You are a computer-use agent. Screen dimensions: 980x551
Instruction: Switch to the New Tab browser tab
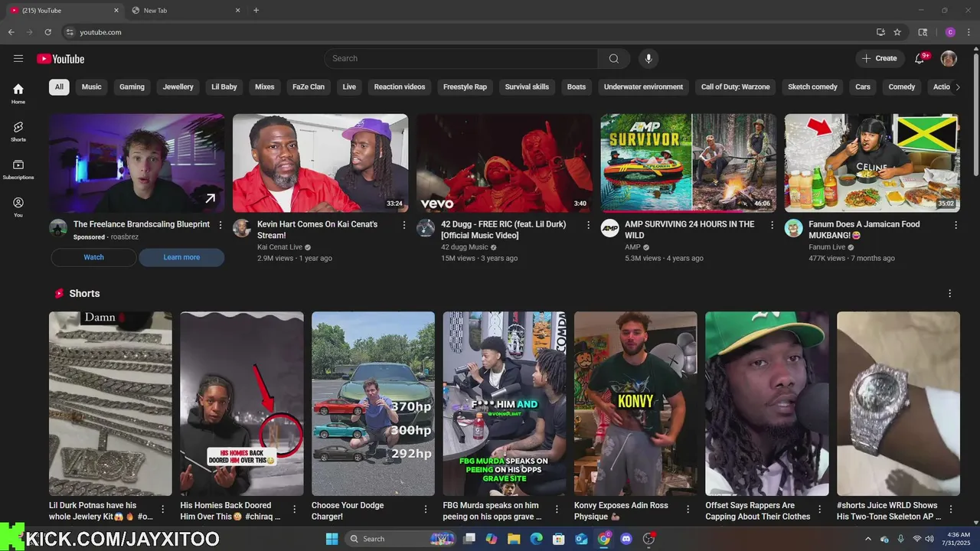click(184, 10)
